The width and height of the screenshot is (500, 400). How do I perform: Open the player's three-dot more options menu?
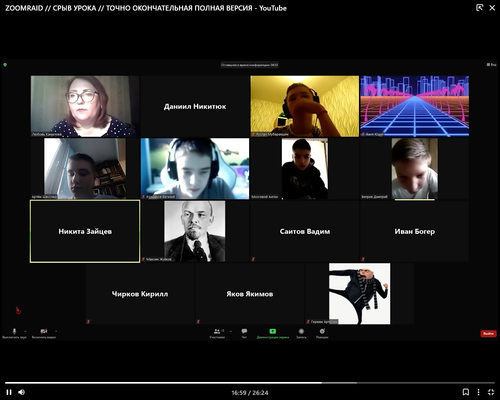[478, 392]
